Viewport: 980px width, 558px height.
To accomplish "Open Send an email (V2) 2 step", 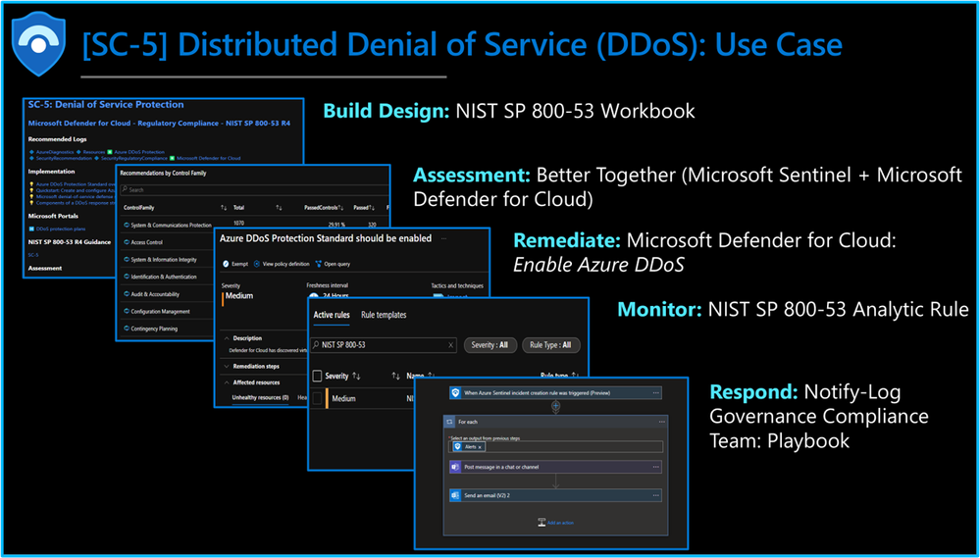I will coord(555,495).
